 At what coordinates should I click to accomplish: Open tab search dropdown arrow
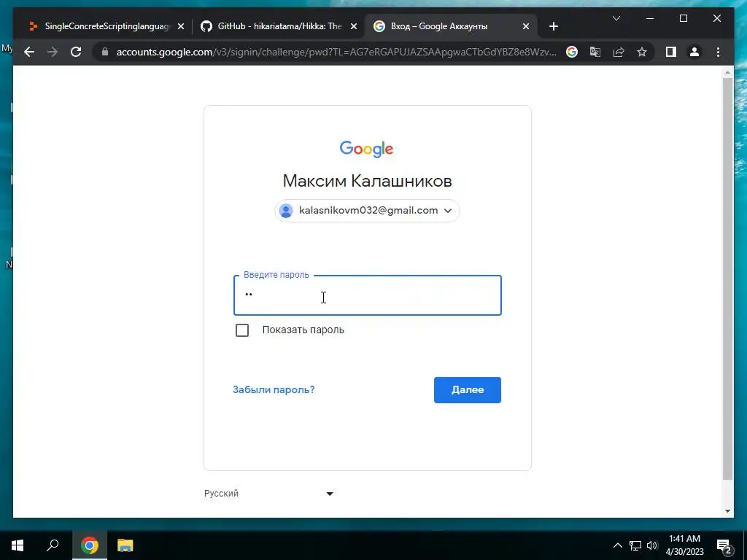(x=616, y=18)
